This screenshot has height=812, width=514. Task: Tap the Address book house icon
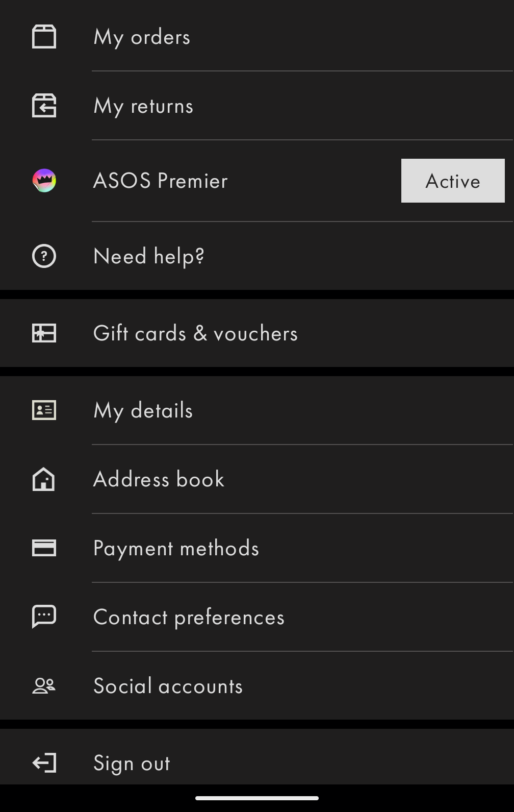pos(44,479)
